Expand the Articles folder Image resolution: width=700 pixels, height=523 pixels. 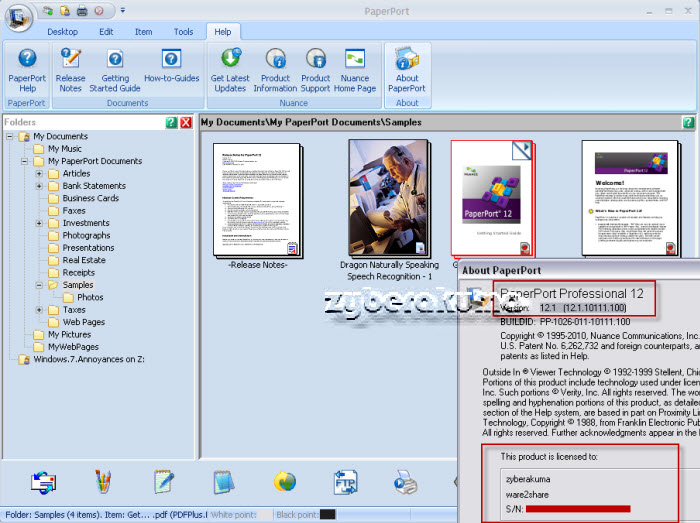39,174
